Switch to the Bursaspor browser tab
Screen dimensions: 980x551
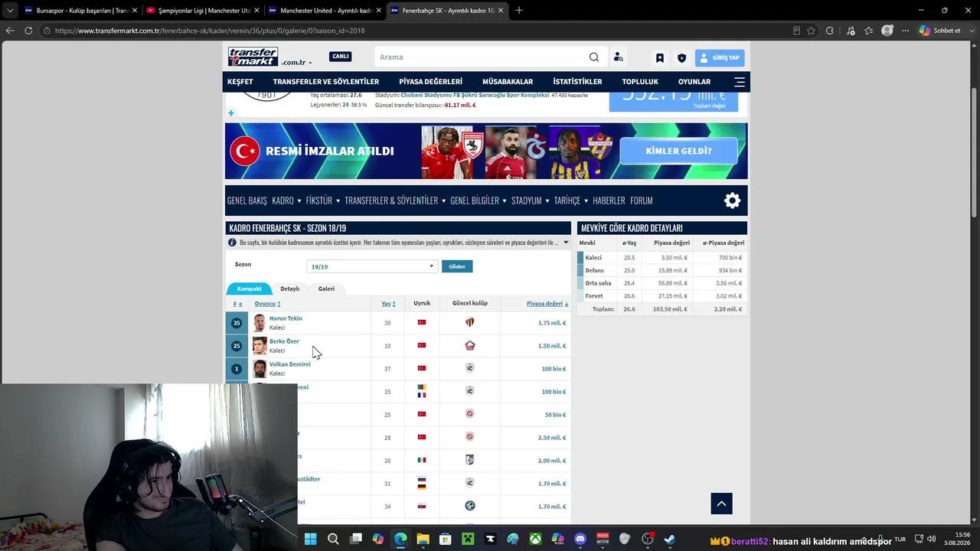[80, 11]
